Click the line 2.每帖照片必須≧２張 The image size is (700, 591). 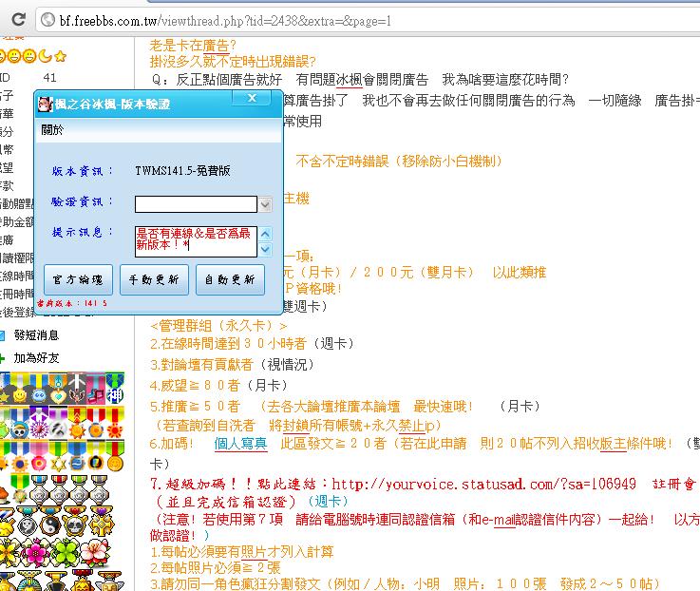coord(216,568)
